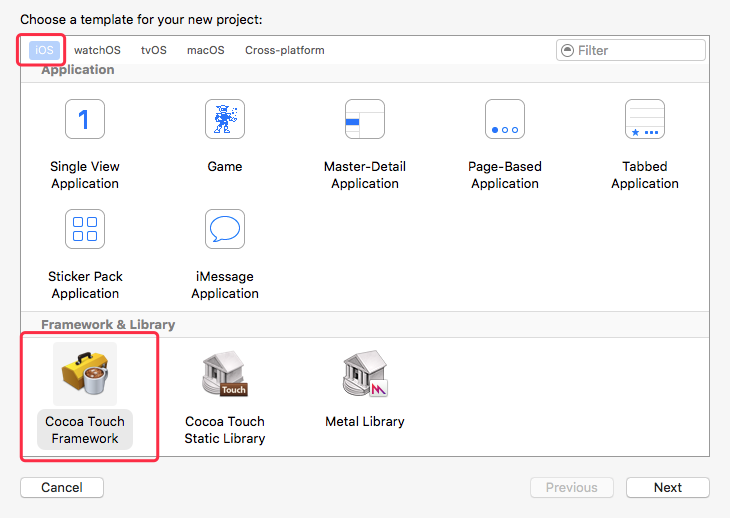The width and height of the screenshot is (730, 518).
Task: Click the iMessage Application label
Action: [225, 285]
